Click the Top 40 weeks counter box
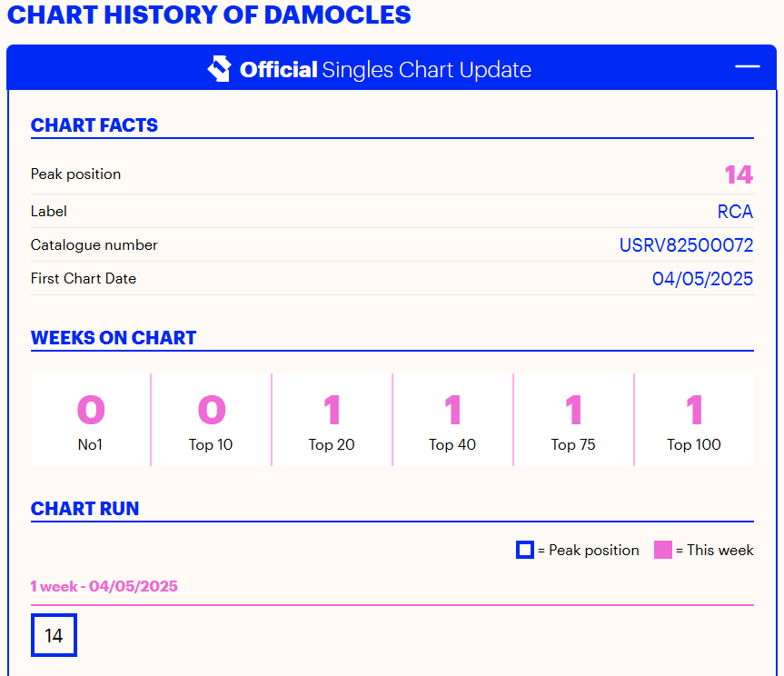Screen dimensions: 784x676 [452, 420]
